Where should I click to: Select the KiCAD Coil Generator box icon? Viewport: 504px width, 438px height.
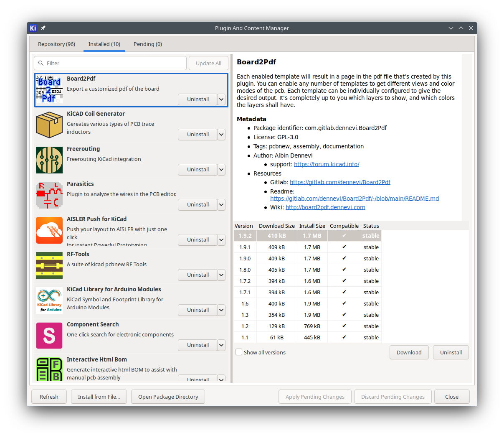click(49, 125)
